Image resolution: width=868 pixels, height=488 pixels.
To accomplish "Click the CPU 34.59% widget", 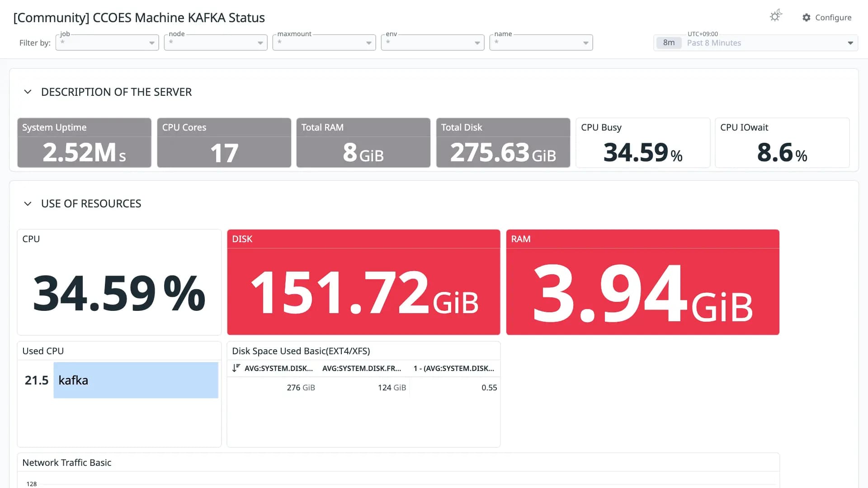I will [119, 282].
